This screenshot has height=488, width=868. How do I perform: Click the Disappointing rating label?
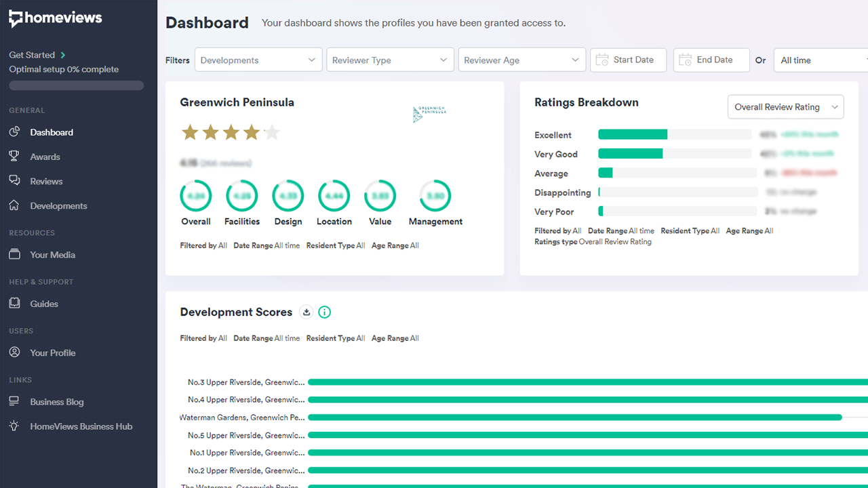coord(563,192)
